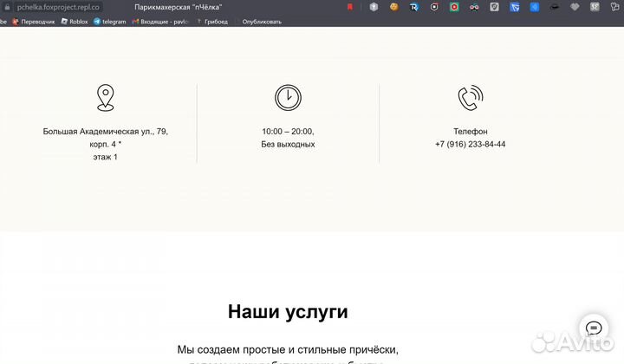Click the cookie extension icon

pos(394,7)
